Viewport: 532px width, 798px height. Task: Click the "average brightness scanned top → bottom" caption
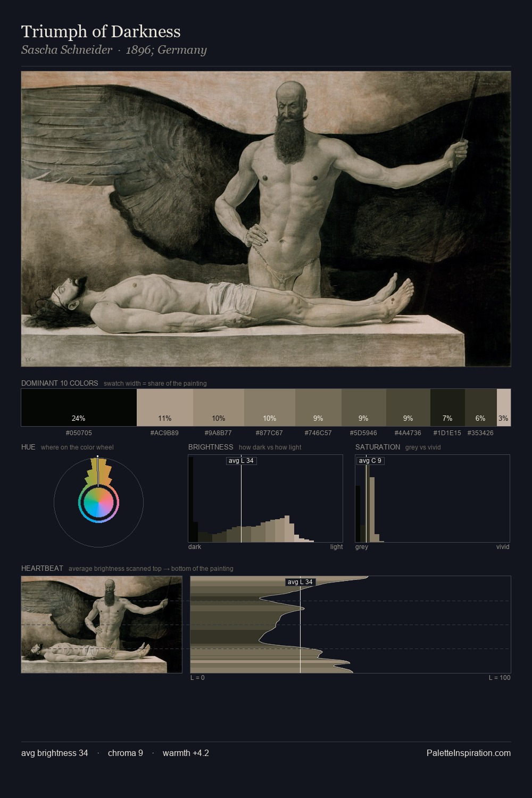point(151,569)
